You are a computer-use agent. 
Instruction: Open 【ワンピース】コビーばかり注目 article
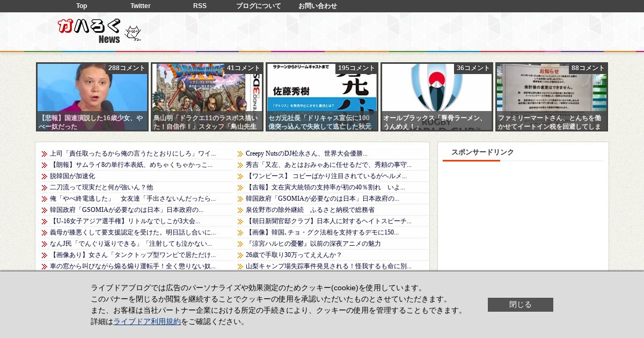(326, 176)
